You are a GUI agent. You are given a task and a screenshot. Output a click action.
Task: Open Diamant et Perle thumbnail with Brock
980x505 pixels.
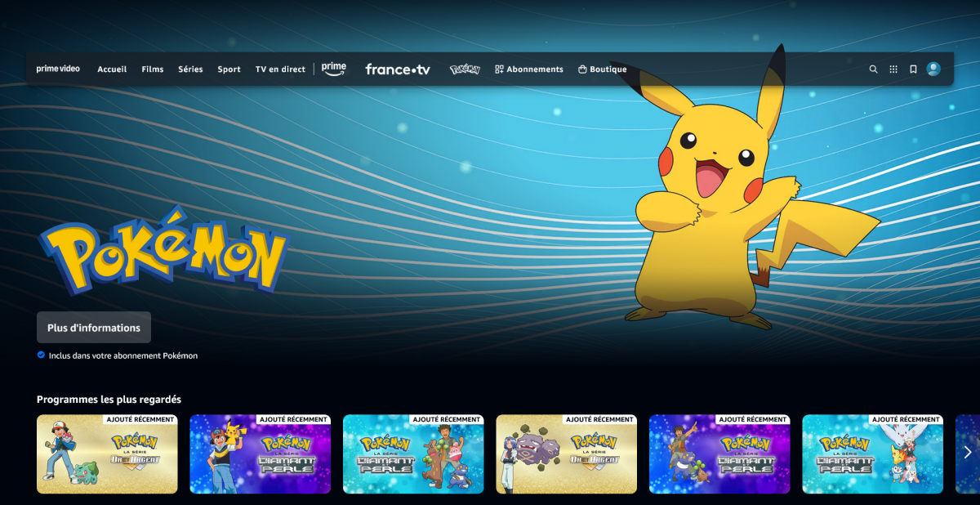coord(413,454)
